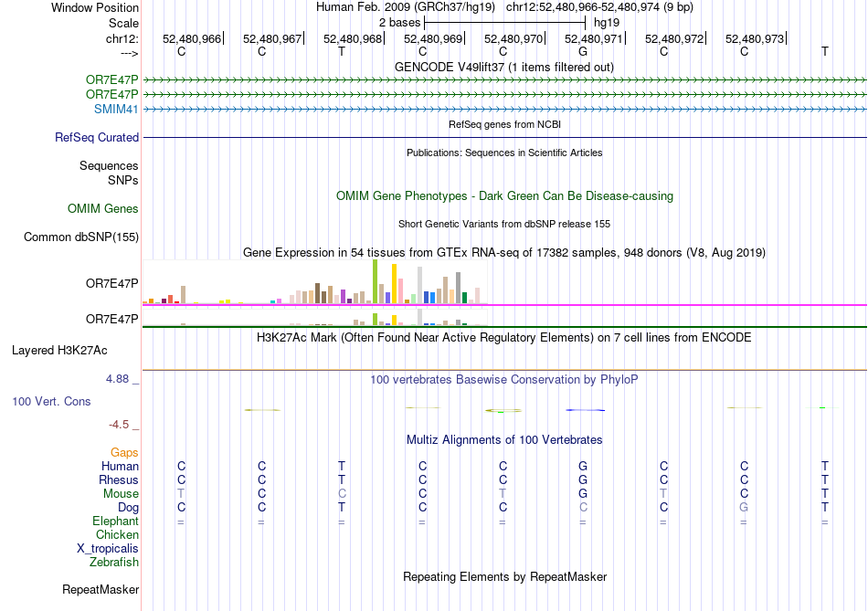Click the 52,480,969 ruler position
The image size is (868, 611).
(433, 38)
